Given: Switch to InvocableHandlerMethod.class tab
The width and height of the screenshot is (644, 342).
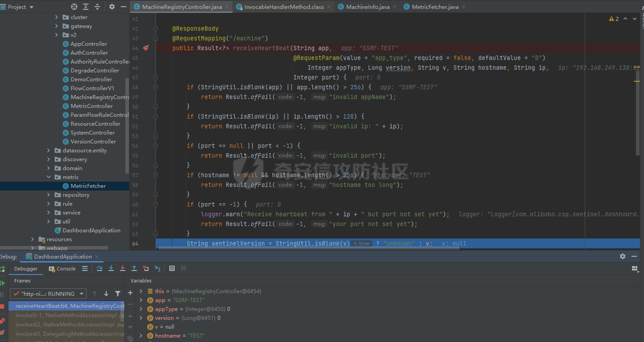Looking at the screenshot, I should pyautogui.click(x=284, y=7).
